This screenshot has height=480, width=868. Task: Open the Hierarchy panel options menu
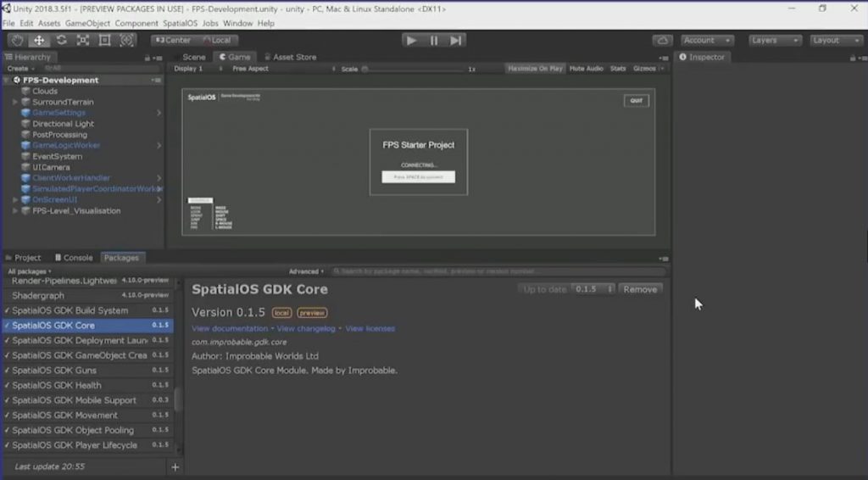[x=158, y=58]
